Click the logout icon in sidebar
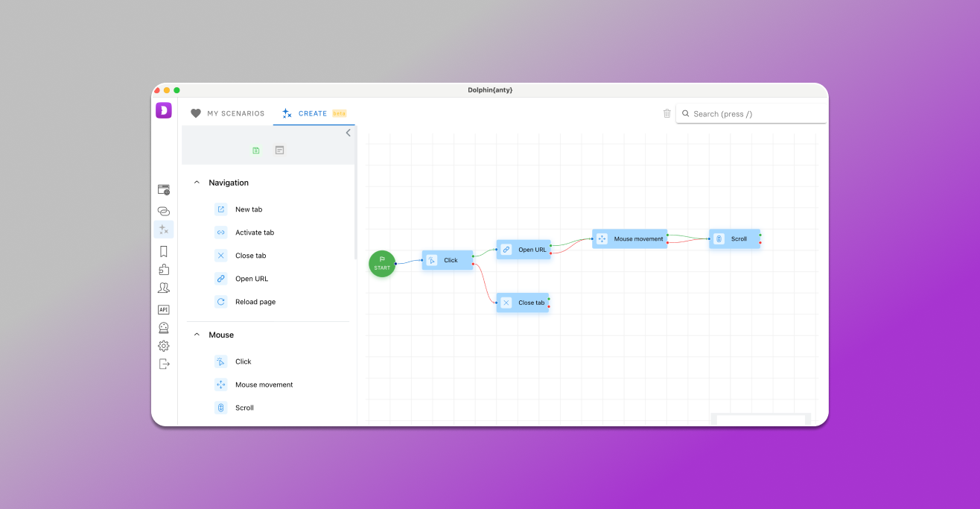The height and width of the screenshot is (509, 980). coord(164,364)
